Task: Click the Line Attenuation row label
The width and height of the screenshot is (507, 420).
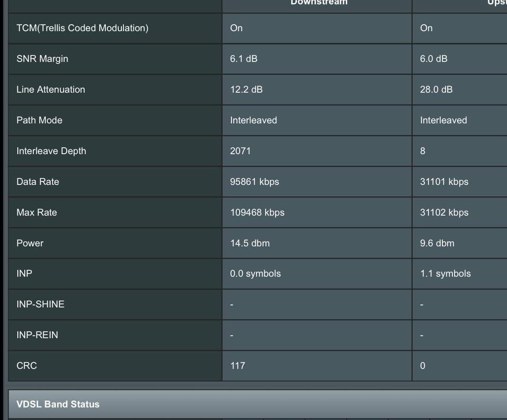Action: 51,90
